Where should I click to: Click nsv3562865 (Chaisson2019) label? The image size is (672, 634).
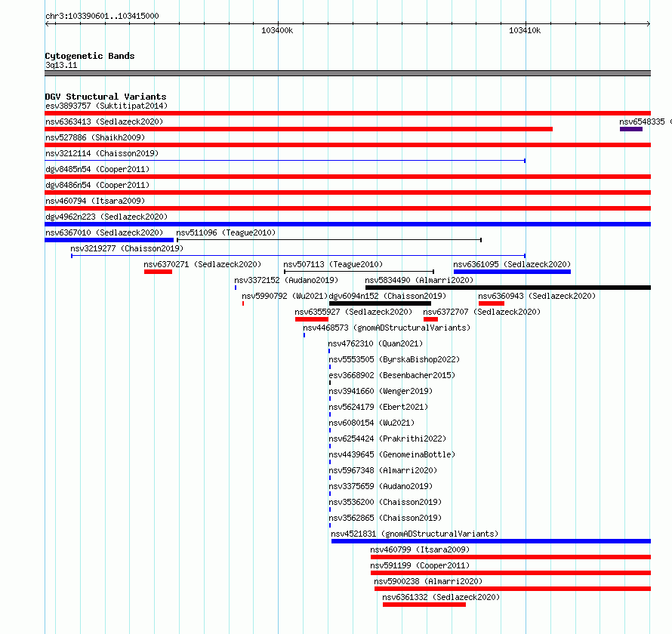(x=385, y=518)
